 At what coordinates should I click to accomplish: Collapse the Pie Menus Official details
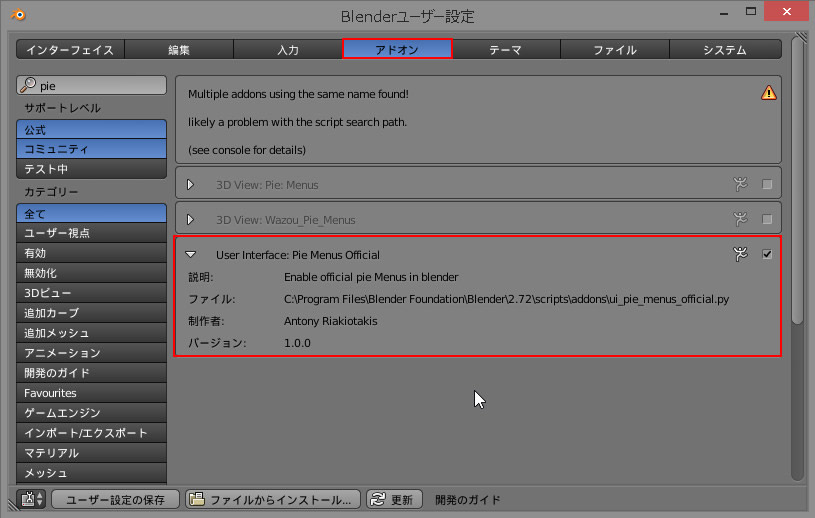190,254
